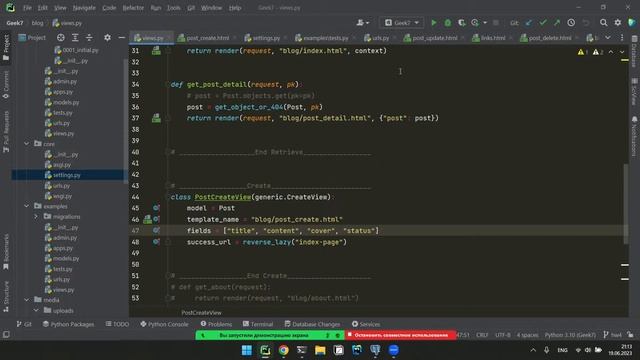The image size is (640, 360).
Task: Open the Terminal tool window button
Action: click(258, 324)
